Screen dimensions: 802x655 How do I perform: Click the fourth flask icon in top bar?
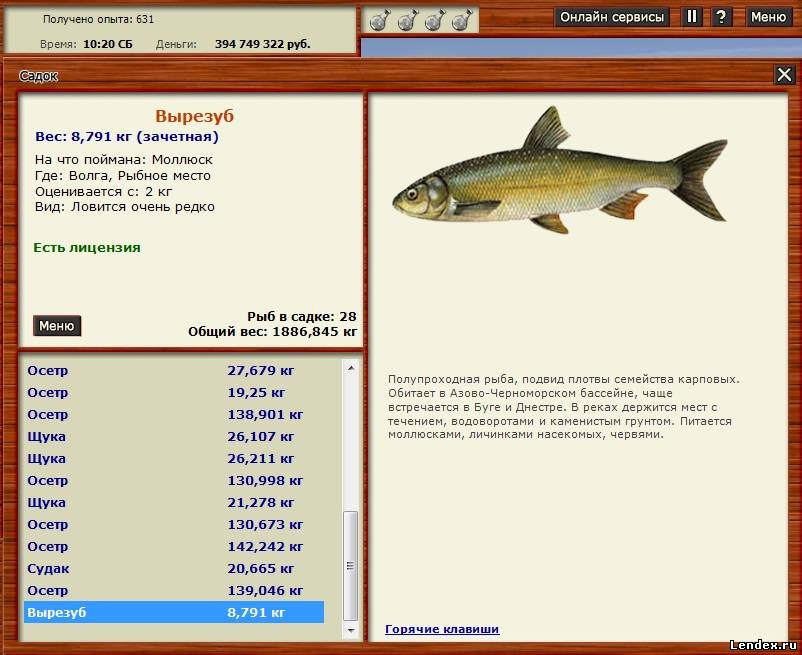[461, 19]
